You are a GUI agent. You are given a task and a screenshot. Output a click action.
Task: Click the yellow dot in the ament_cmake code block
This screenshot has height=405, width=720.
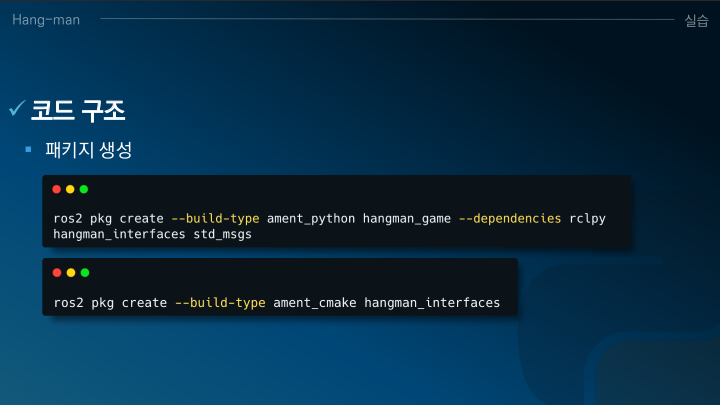[71, 273]
